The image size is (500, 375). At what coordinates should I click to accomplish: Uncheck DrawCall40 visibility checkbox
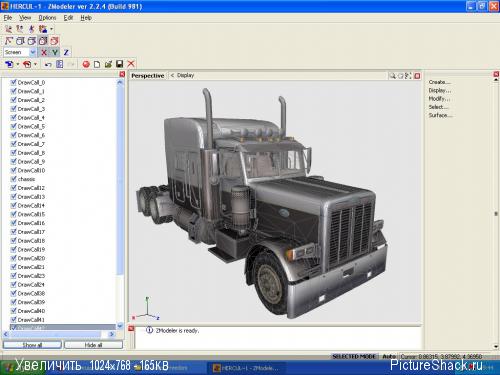14,311
